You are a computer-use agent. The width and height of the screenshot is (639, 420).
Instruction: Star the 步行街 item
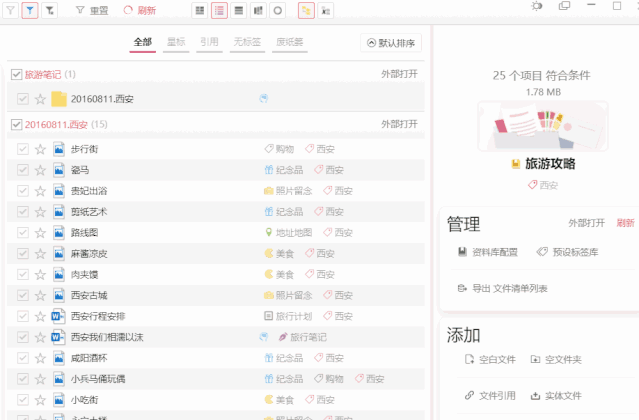[40, 149]
